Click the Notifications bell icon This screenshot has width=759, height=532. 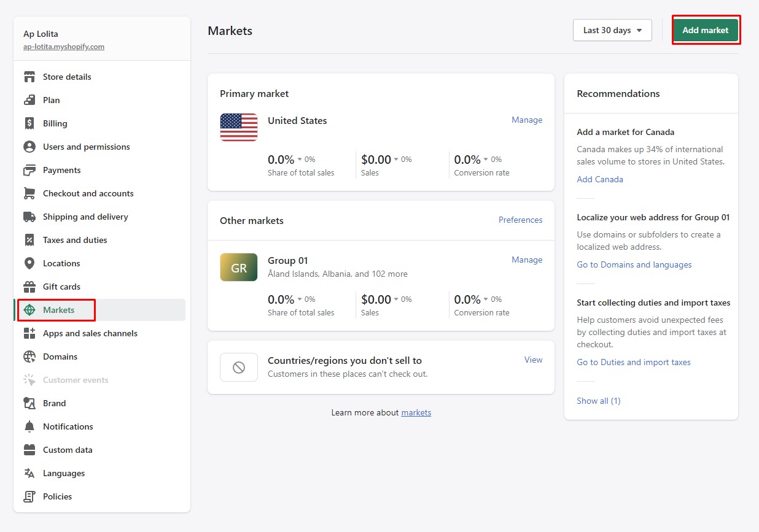pyautogui.click(x=29, y=426)
